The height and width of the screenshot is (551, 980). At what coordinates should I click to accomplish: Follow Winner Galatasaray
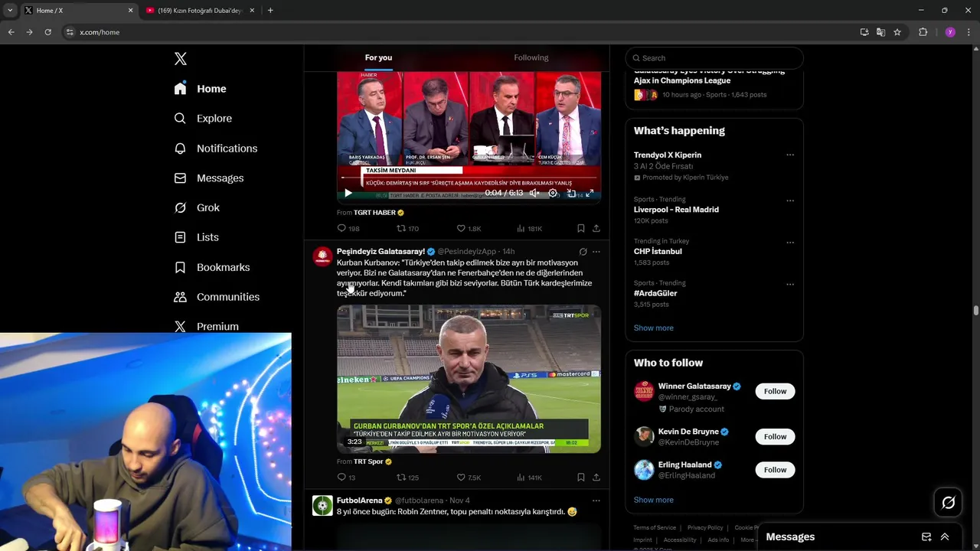point(775,392)
